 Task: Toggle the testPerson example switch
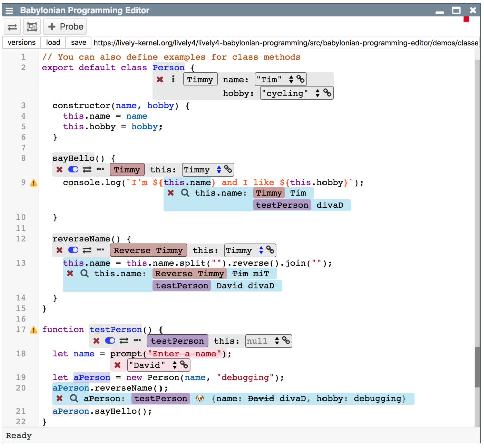point(110,341)
